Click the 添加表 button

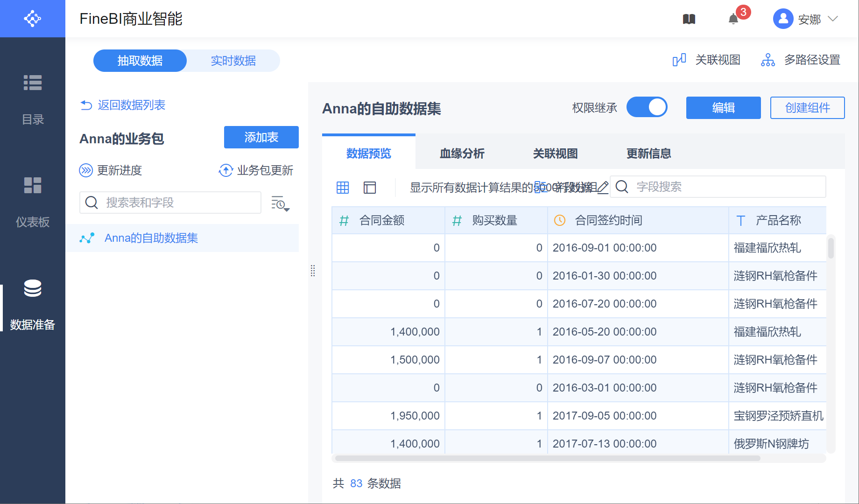point(261,137)
